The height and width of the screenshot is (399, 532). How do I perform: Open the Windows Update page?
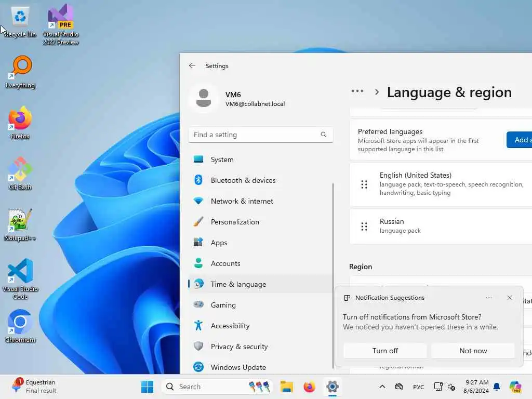coord(260,367)
